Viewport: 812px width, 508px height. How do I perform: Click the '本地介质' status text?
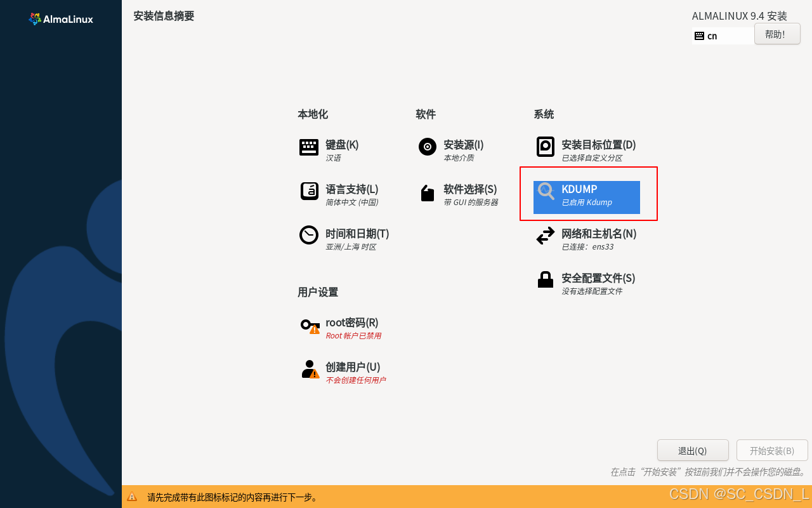(459, 158)
